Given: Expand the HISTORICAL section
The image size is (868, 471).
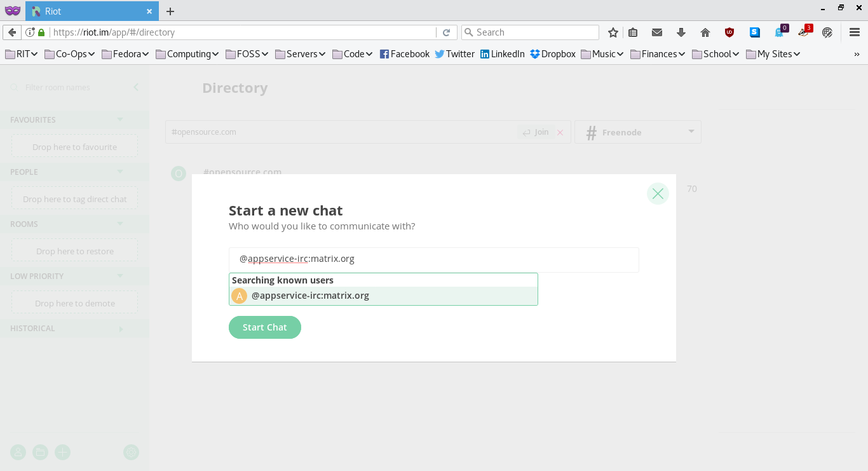Looking at the screenshot, I should click(121, 329).
